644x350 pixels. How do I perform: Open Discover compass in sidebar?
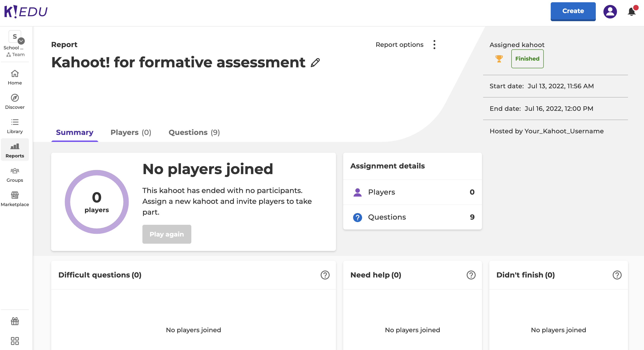(x=15, y=102)
